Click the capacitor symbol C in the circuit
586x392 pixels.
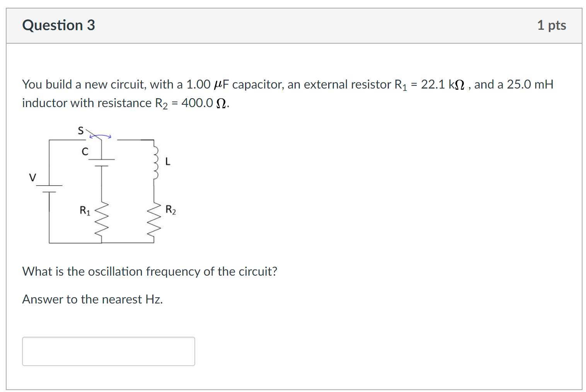[101, 162]
